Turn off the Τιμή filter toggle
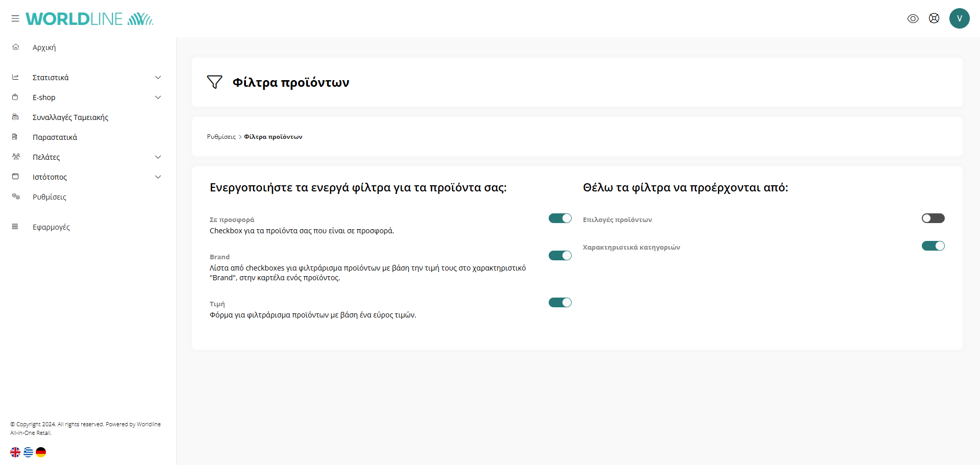 click(x=560, y=303)
